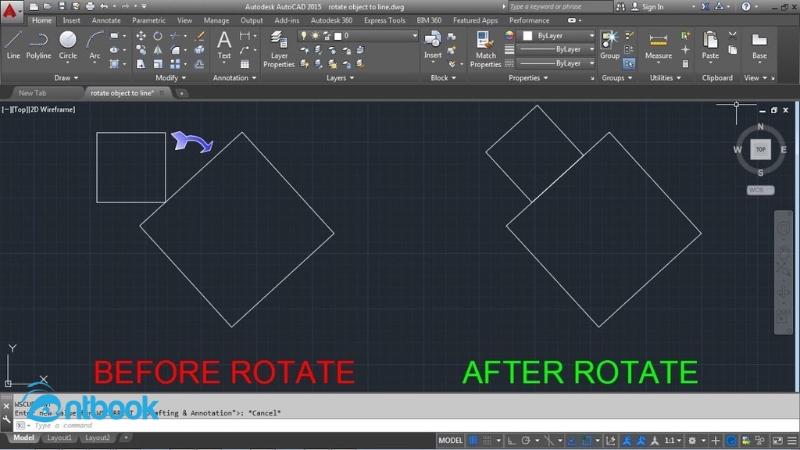
Task: Open the Express Tools tab
Action: pyautogui.click(x=384, y=20)
